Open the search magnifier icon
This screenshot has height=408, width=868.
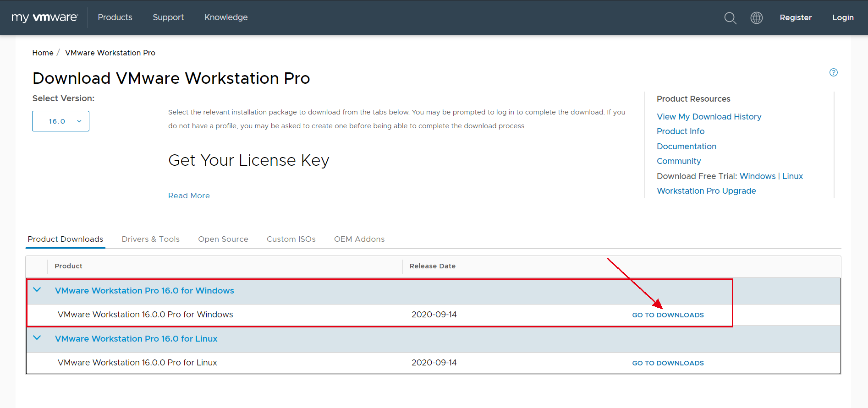pyautogui.click(x=730, y=18)
